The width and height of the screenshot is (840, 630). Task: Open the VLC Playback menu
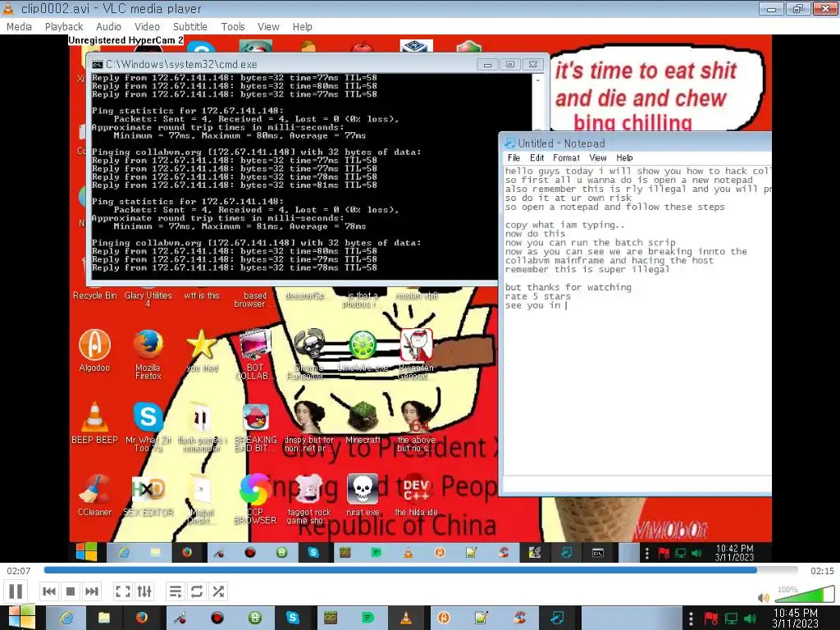(64, 27)
